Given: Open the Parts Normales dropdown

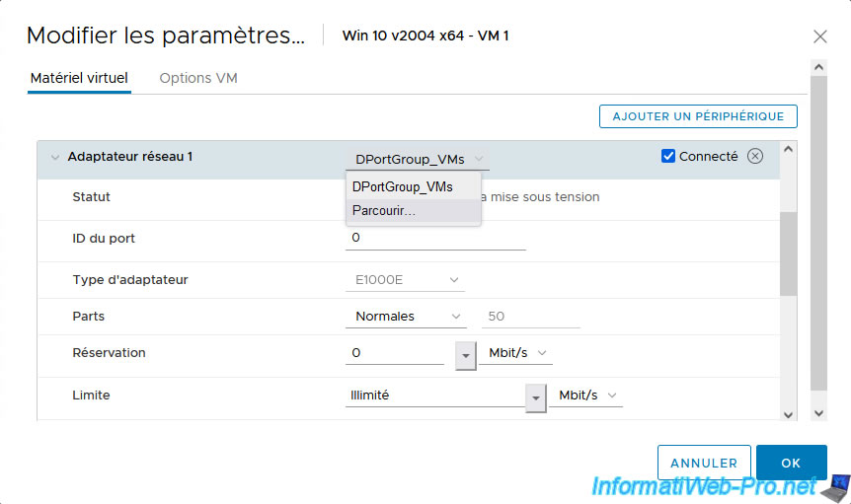Looking at the screenshot, I should coord(408,317).
